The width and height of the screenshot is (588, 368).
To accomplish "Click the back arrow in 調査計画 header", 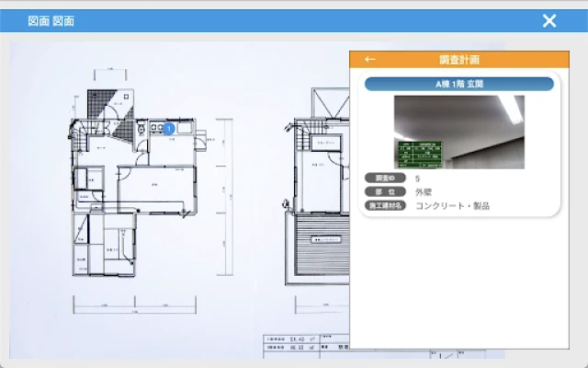I will pyautogui.click(x=370, y=60).
